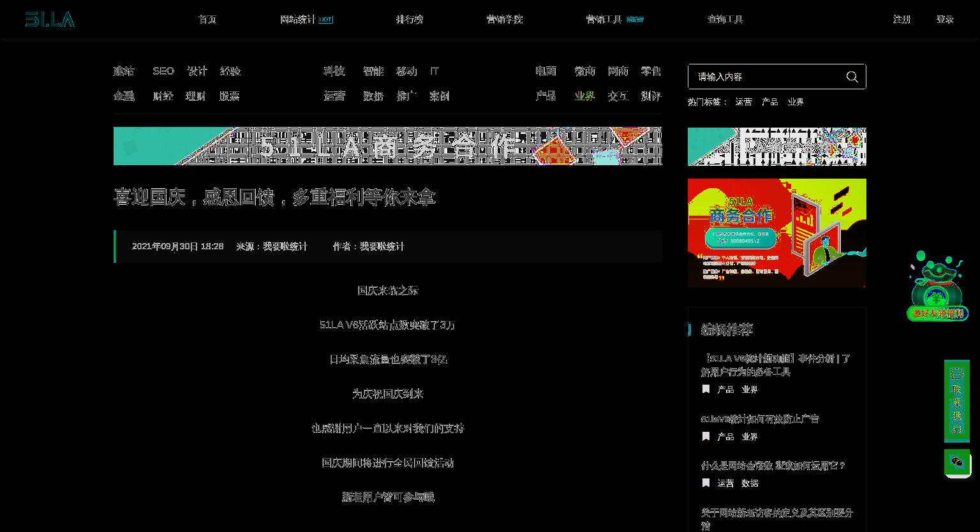Screen dimensions: 980x532
Task: Select the 网商 category
Action: [x=618, y=71]
